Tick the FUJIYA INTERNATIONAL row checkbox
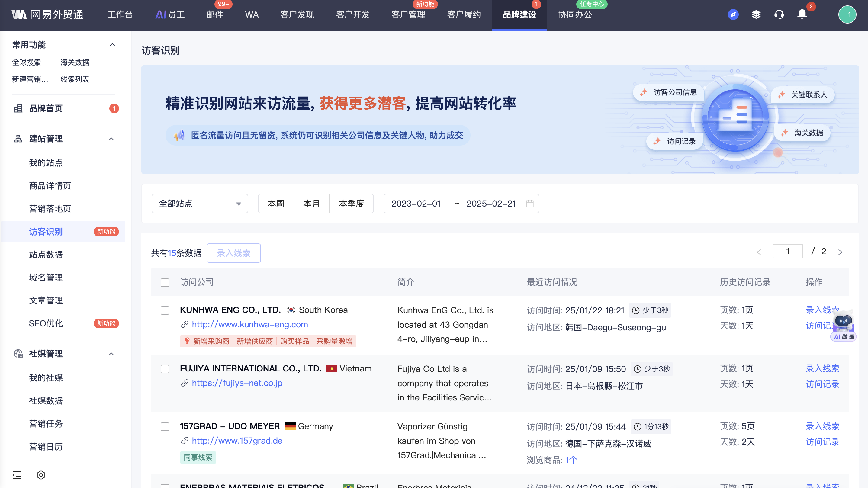Screen dimensions: 868x488 point(165,369)
